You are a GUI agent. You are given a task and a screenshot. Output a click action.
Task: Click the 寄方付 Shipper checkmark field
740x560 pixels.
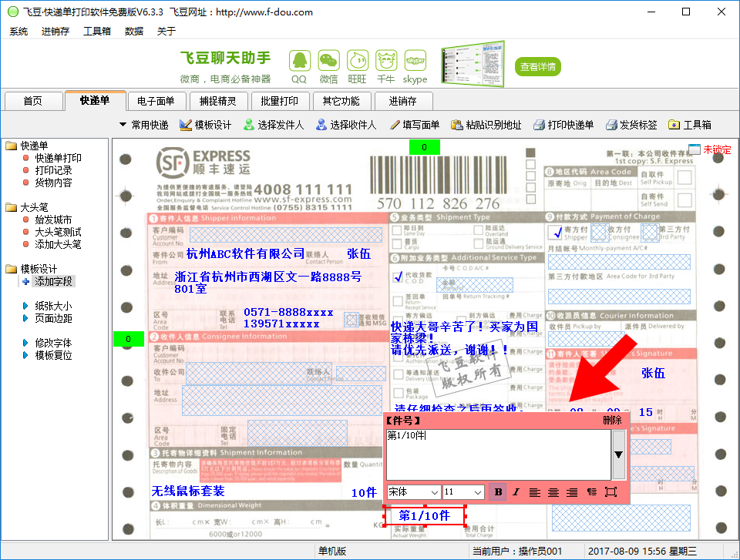pos(557,232)
